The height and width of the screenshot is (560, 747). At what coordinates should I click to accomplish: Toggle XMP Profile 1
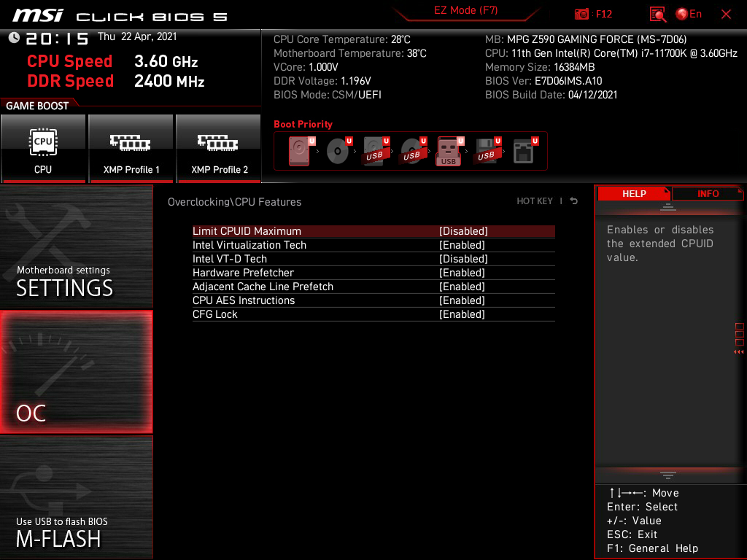pyautogui.click(x=131, y=149)
